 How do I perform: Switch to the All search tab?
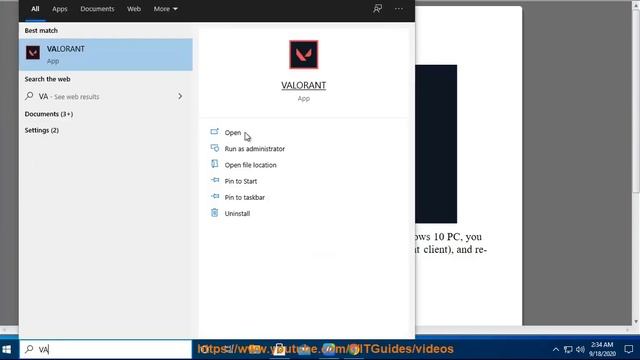coord(35,9)
